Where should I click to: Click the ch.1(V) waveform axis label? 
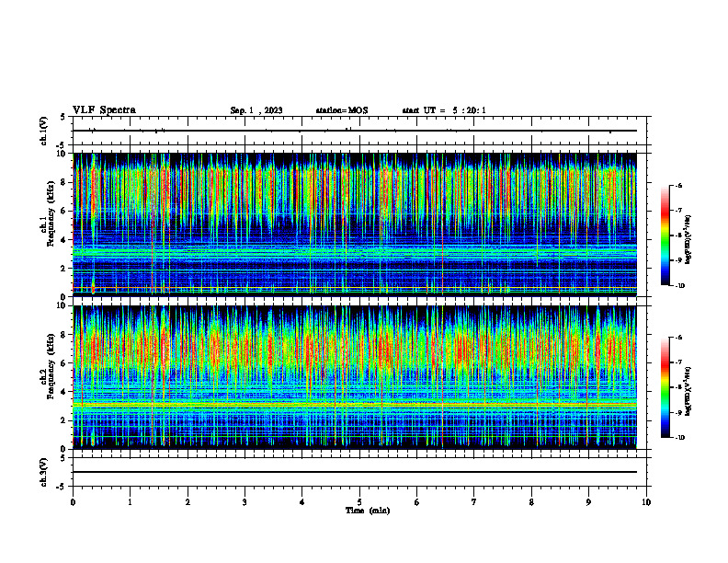43,131
